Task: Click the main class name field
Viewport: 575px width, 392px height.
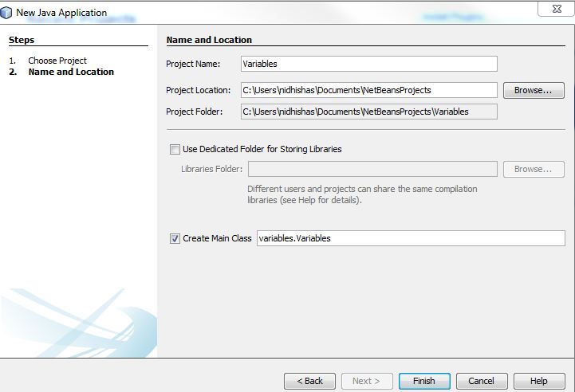Action: click(x=410, y=238)
